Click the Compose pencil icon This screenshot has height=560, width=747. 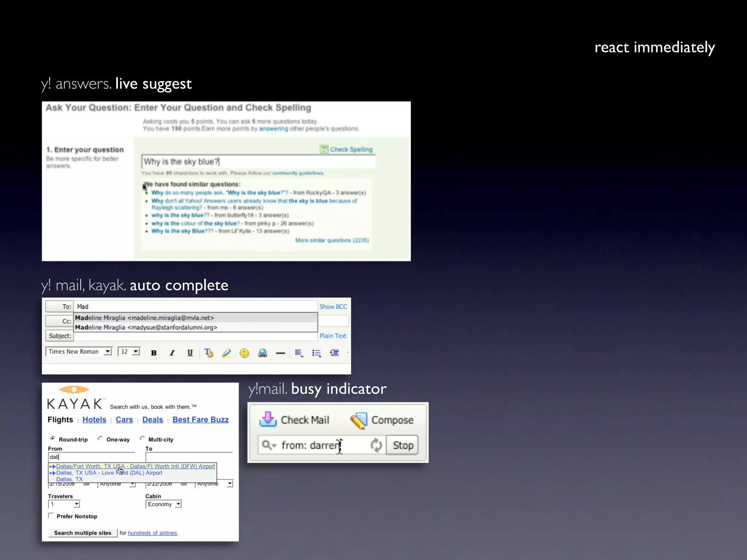coord(359,420)
